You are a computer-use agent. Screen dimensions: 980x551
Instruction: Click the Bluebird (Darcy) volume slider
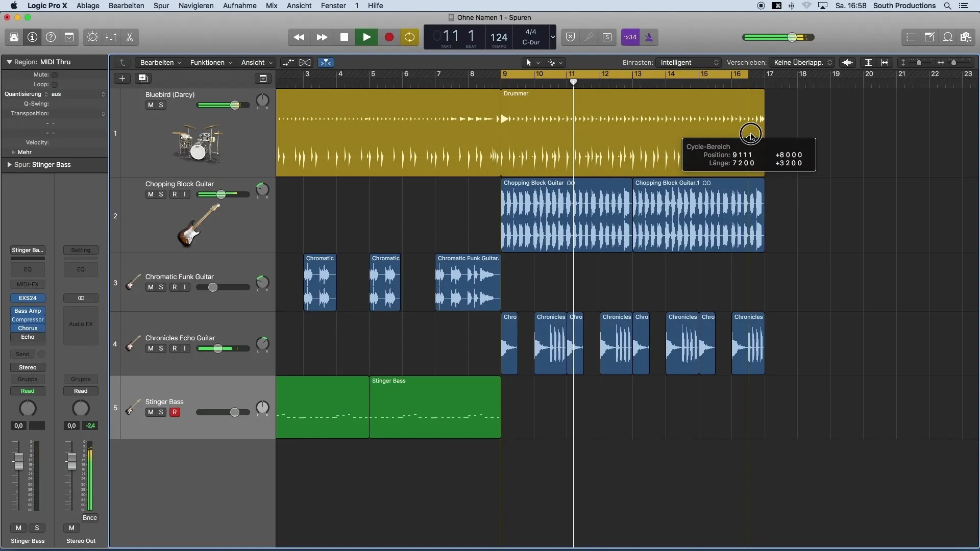click(x=223, y=105)
